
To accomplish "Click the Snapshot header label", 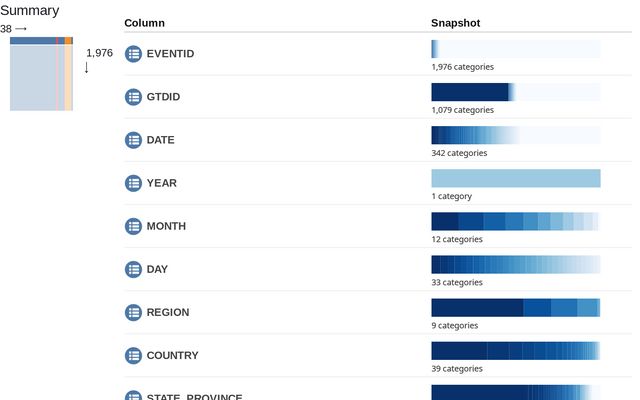I will point(455,22).
